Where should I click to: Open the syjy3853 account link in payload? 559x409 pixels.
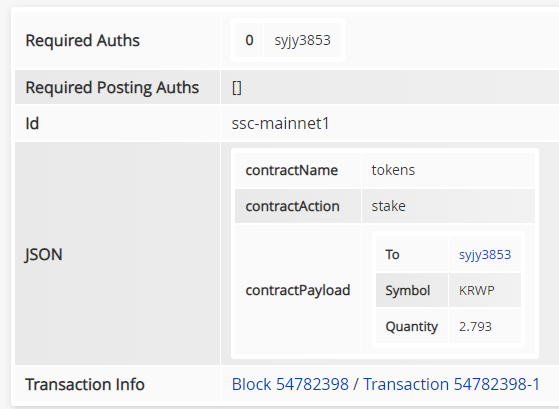[485, 255]
